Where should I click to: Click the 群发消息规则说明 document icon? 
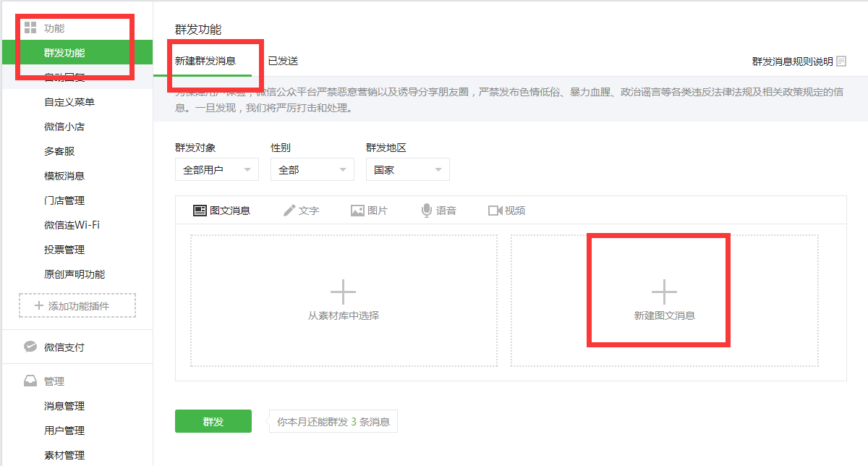click(x=841, y=62)
